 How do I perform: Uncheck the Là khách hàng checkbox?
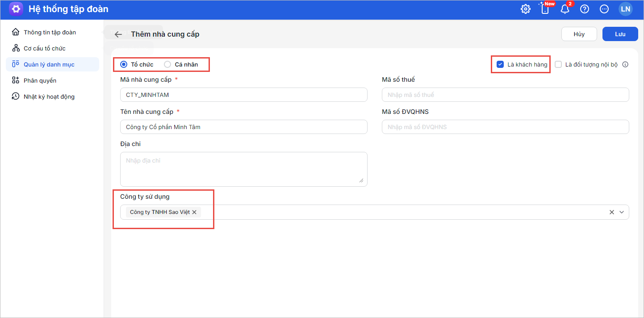pos(500,64)
